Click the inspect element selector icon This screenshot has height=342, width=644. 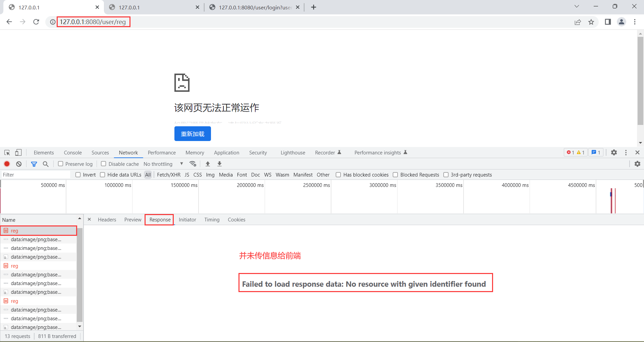(7, 153)
